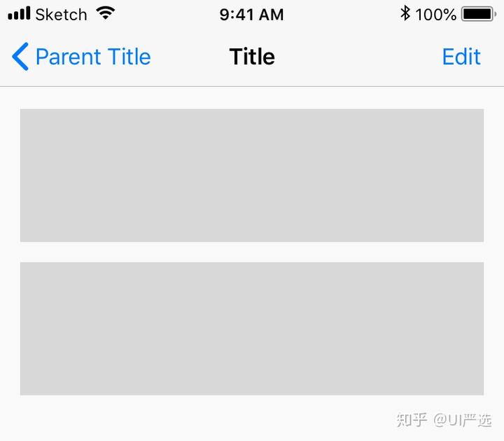
Task: Tap the blue back chevron arrow
Action: pos(20,56)
